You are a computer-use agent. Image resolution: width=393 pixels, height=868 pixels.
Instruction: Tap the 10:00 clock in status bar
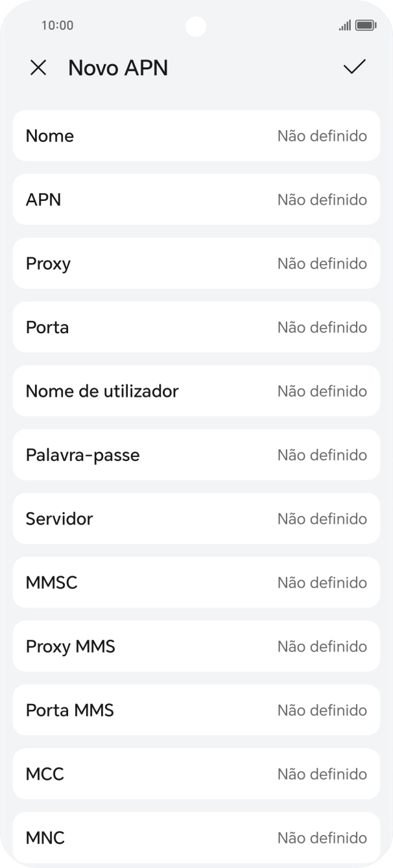pos(54,26)
